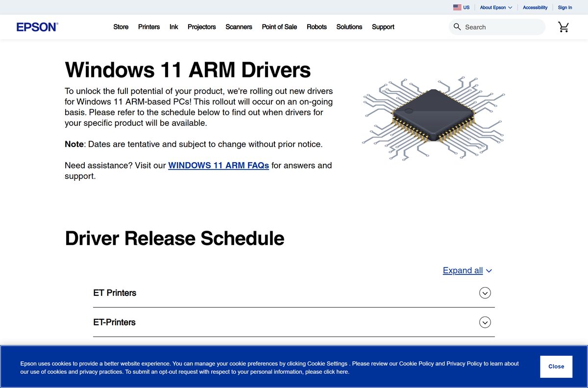Open the shopping cart icon

(x=563, y=27)
